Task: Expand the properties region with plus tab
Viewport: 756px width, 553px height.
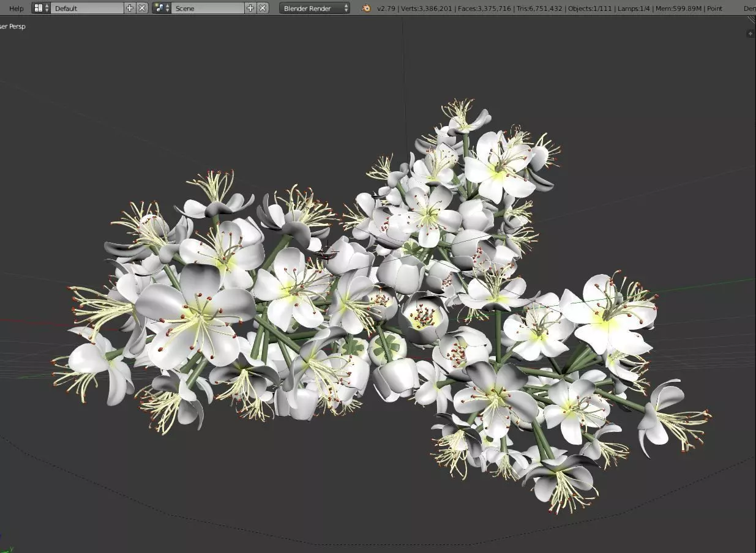Action: point(750,34)
